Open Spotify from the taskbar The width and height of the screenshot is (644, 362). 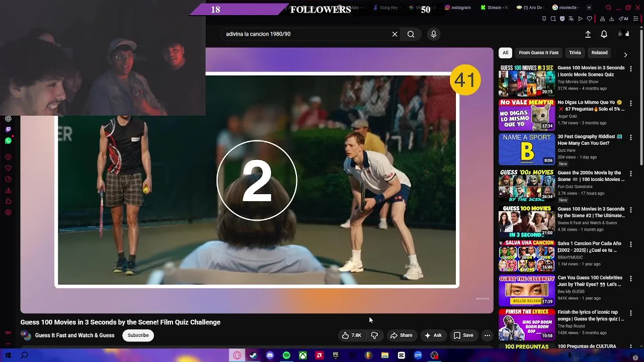click(x=286, y=355)
